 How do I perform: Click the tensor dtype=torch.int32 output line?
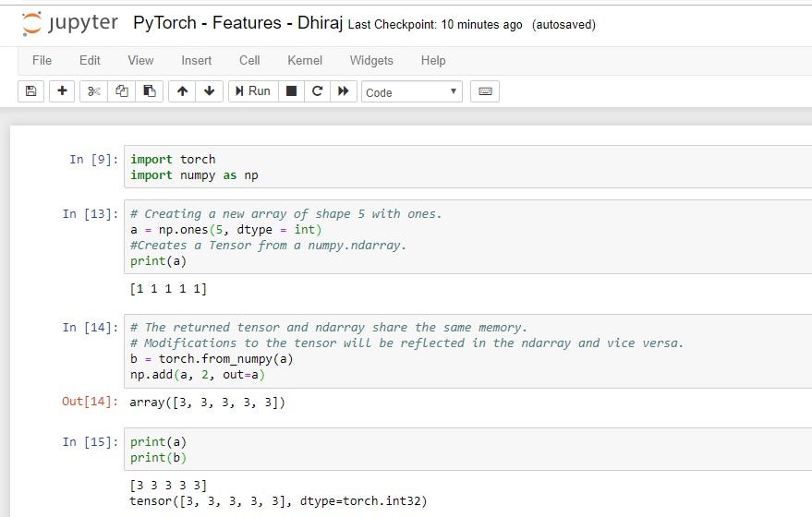[278, 501]
